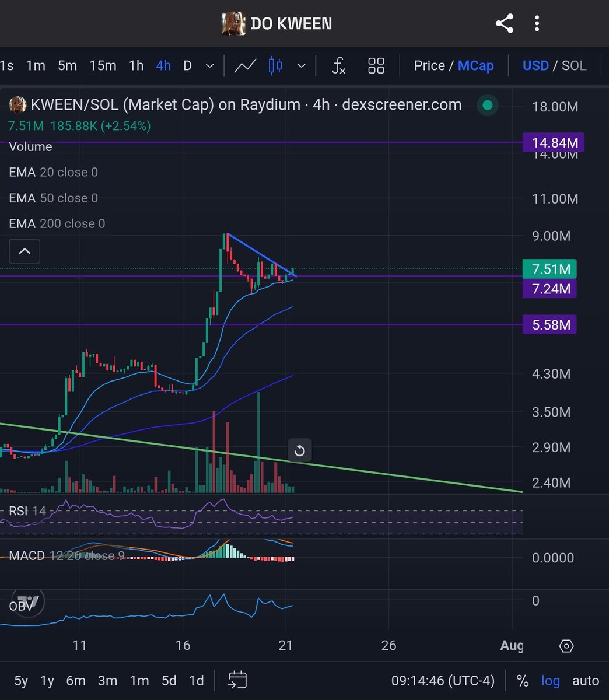This screenshot has height=700, width=609.
Task: Select the Volume indicator label
Action: [x=30, y=146]
